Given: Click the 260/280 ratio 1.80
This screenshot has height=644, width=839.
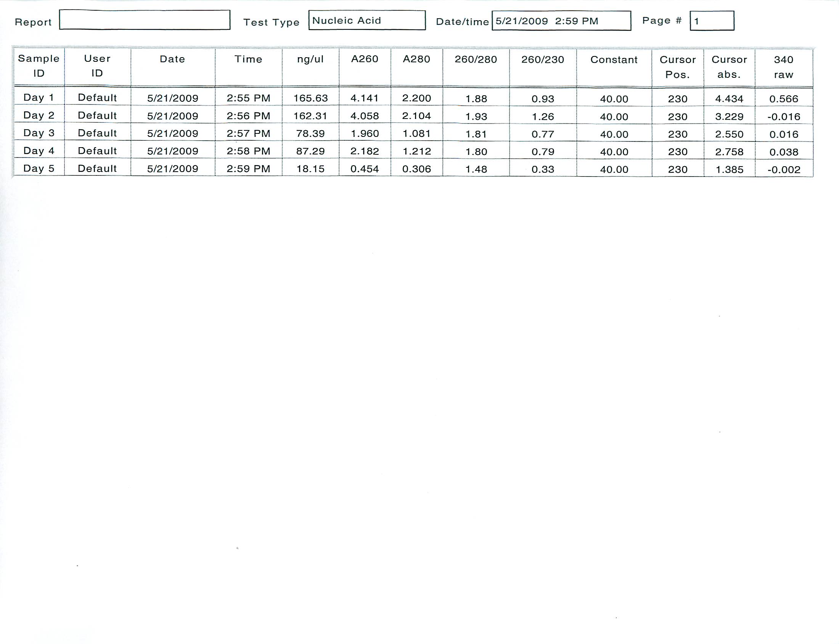Looking at the screenshot, I should tap(476, 152).
